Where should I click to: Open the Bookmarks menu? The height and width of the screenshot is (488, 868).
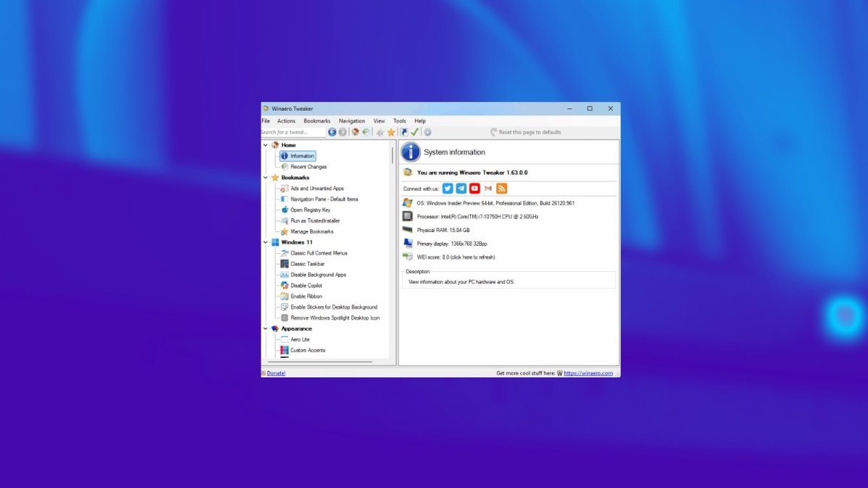click(x=316, y=121)
